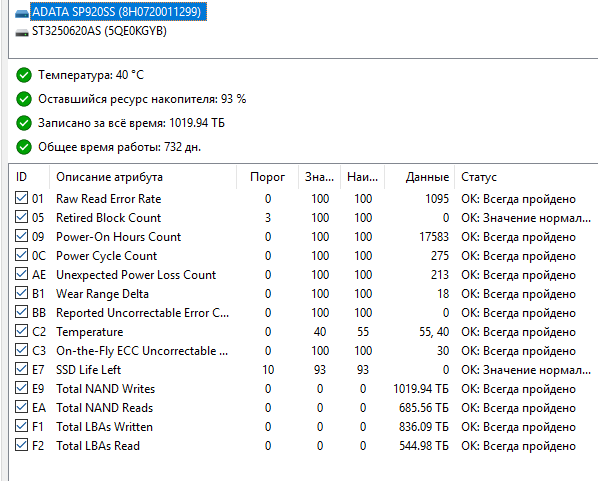Uncheck the 01 Raw Read Error Rate checkbox
Viewport: 598px width, 481px height.
21,198
